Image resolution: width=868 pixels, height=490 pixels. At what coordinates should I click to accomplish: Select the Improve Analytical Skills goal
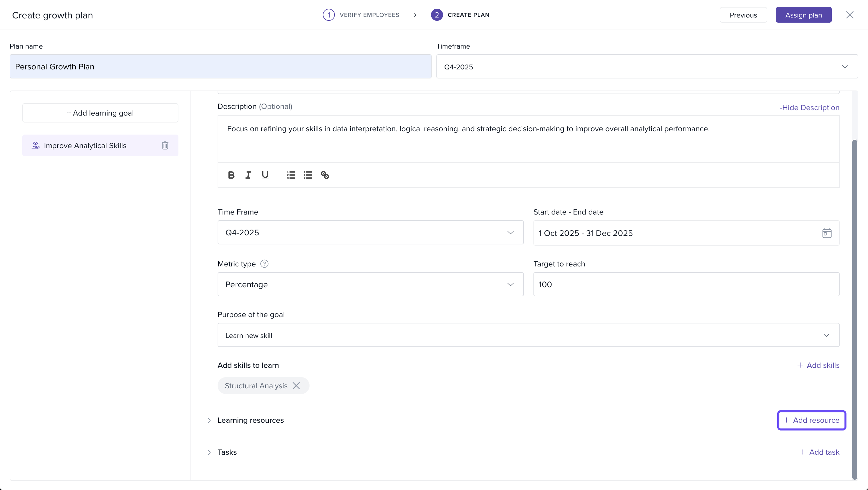click(x=85, y=145)
